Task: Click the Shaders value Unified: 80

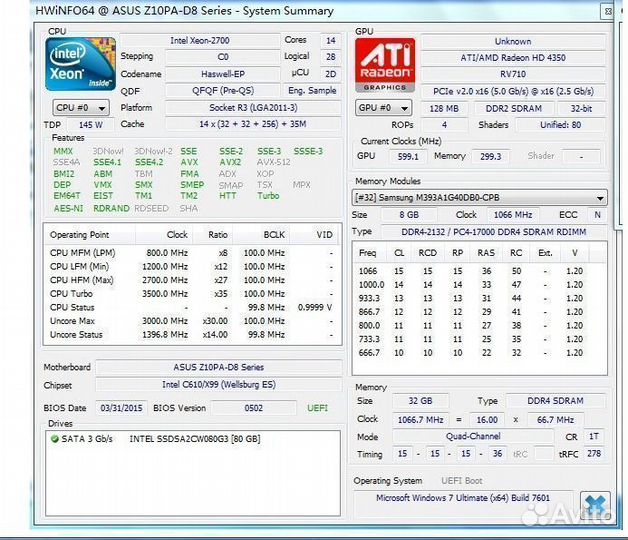Action: click(x=560, y=125)
